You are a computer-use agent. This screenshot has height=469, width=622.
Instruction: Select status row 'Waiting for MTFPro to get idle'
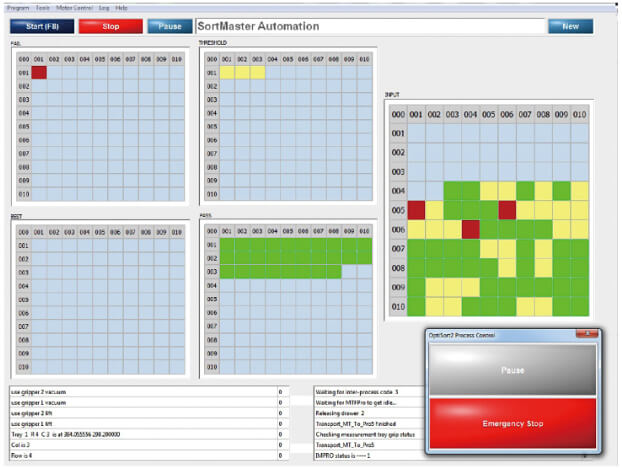pyautogui.click(x=370, y=402)
